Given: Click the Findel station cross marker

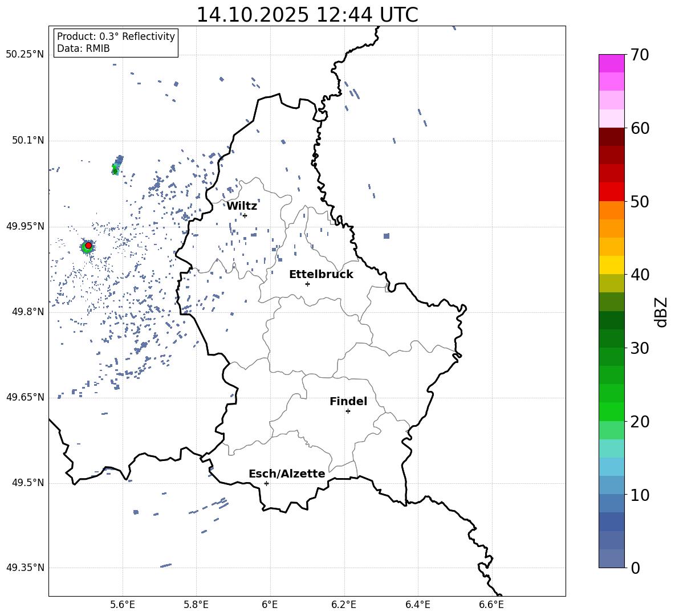Looking at the screenshot, I should tap(348, 411).
